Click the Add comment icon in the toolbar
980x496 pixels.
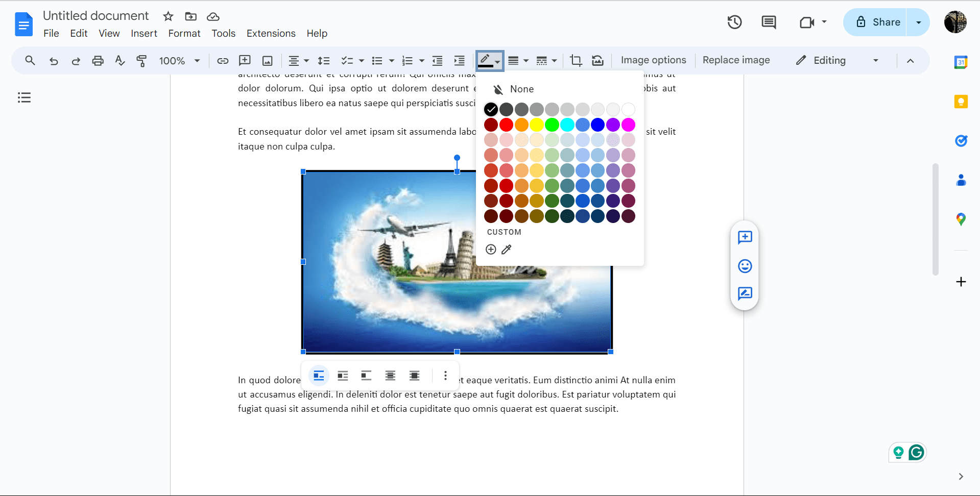245,60
